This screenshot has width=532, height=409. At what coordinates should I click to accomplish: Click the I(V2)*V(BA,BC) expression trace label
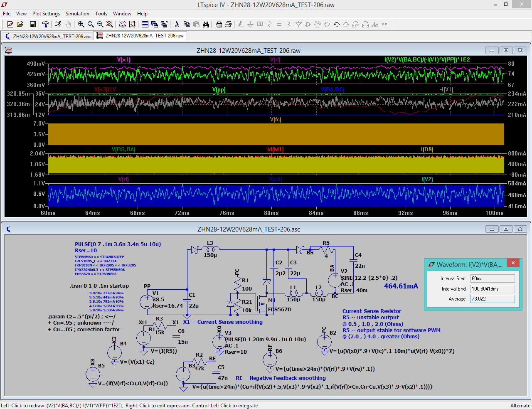pos(427,60)
